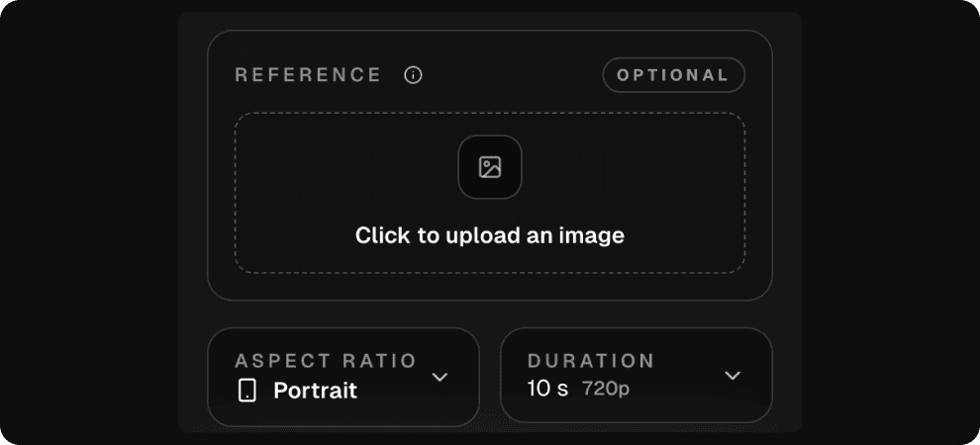980x445 pixels.
Task: Open the Aspect Ratio dropdown
Action: (x=343, y=377)
